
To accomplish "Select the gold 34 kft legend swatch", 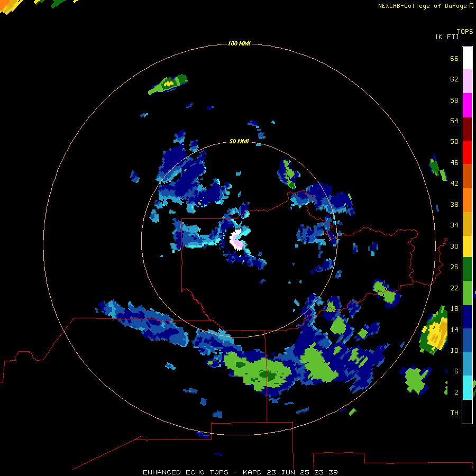I will (x=467, y=224).
